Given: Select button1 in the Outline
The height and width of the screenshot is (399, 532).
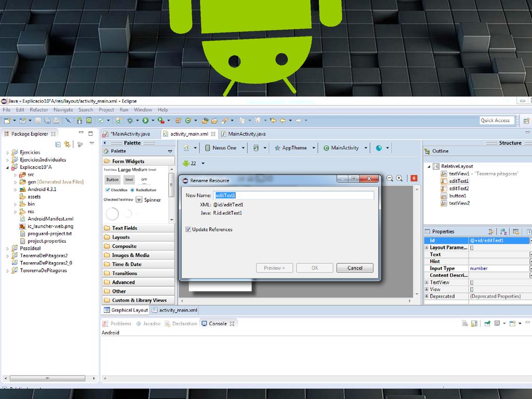Looking at the screenshot, I should [454, 196].
